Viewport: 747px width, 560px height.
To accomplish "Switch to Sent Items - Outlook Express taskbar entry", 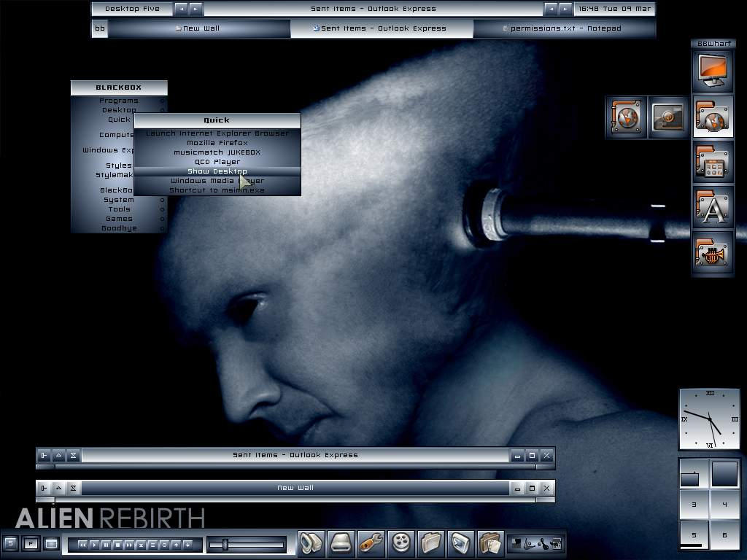I will pyautogui.click(x=381, y=28).
